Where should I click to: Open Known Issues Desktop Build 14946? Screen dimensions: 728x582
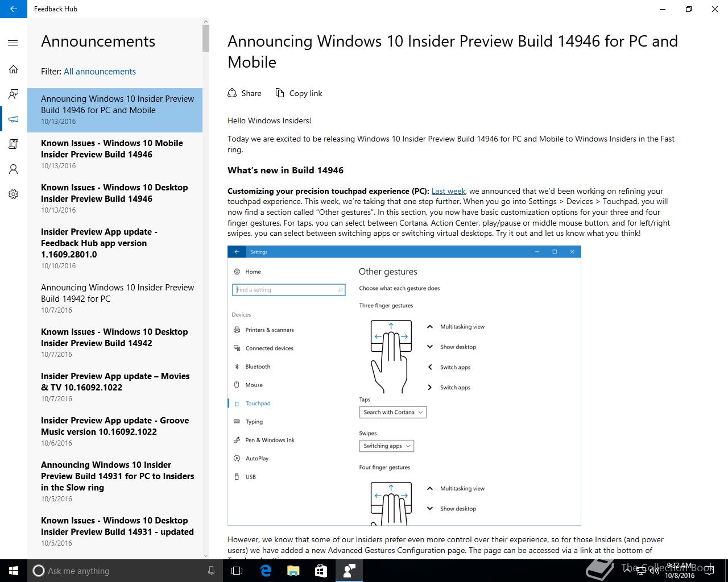(115, 198)
